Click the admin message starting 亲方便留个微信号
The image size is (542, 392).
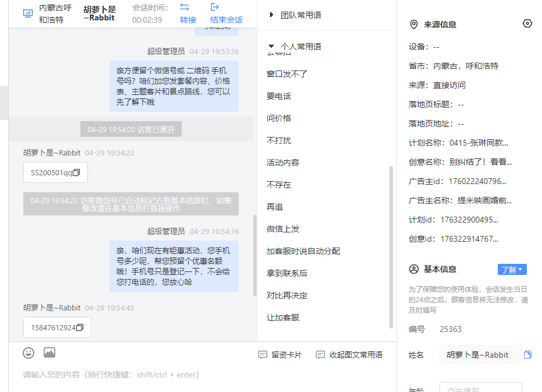pos(174,86)
